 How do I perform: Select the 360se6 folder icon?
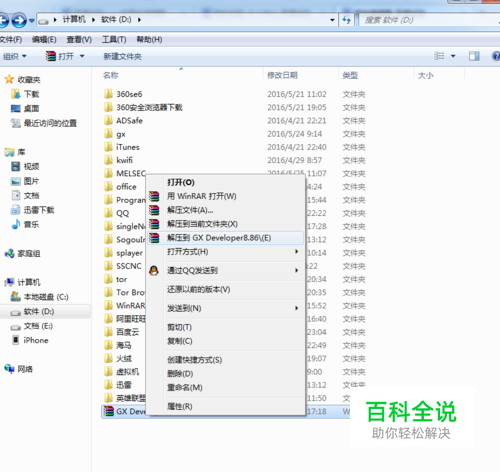coord(108,94)
